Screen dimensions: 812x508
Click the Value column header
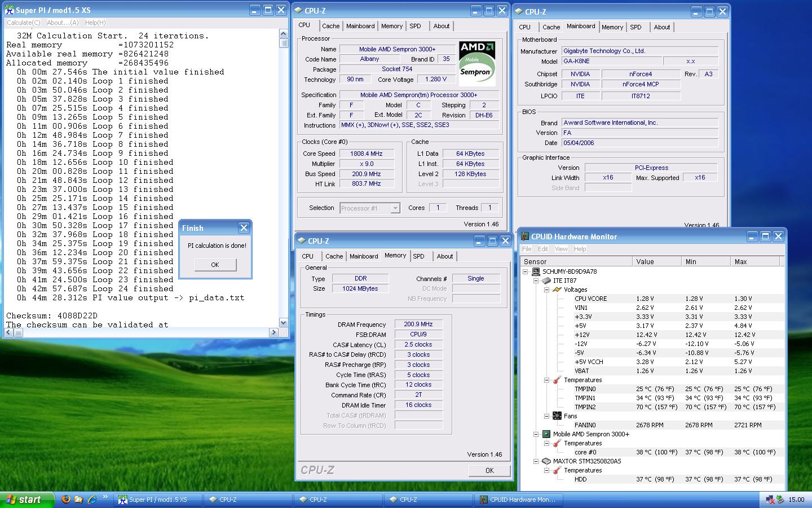657,261
